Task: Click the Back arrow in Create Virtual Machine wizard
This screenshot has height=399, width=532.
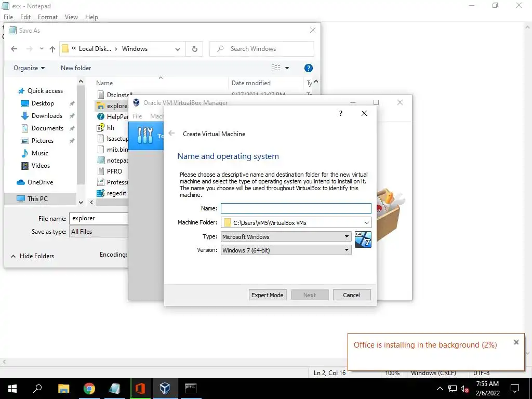Action: click(171, 134)
